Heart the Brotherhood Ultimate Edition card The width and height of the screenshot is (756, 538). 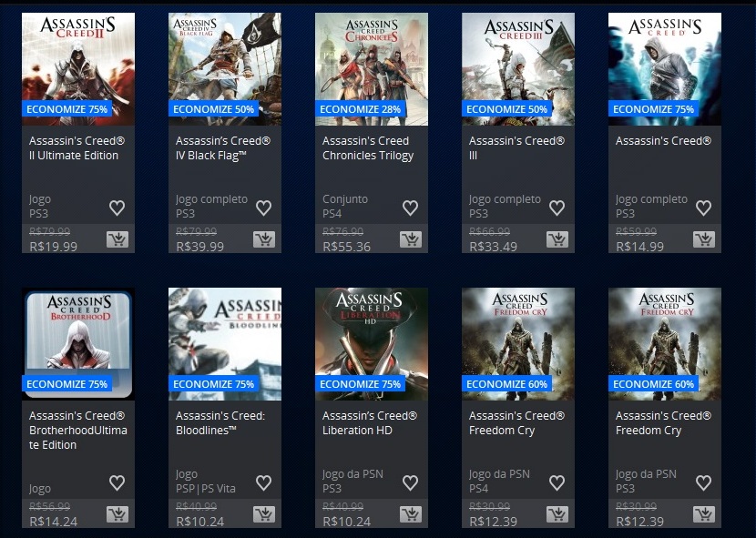pyautogui.click(x=117, y=482)
